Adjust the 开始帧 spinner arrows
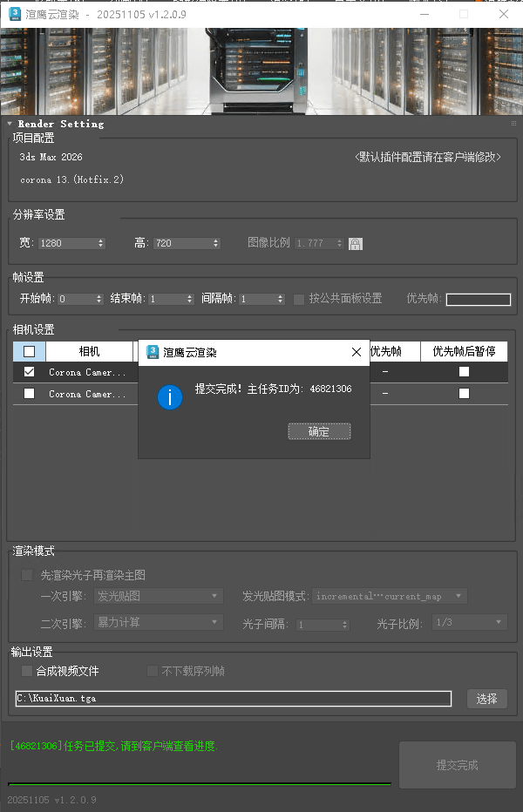The width and height of the screenshot is (523, 812). (99, 299)
